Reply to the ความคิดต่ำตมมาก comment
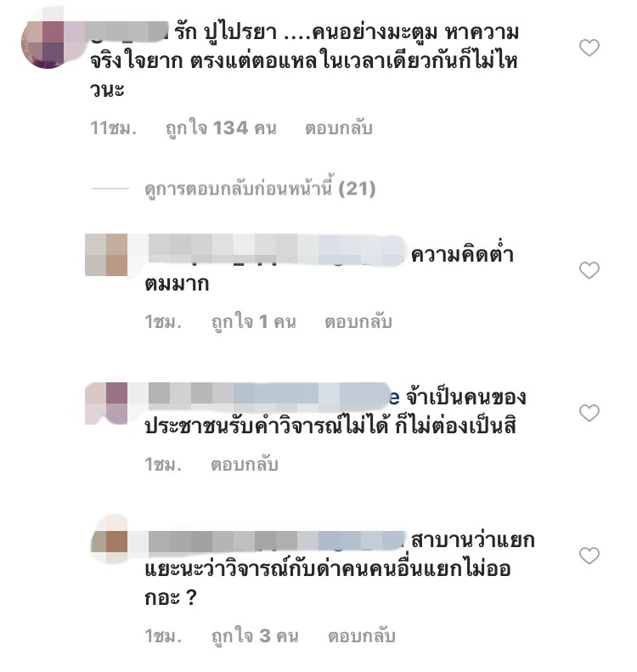Screen dimensions: 637x672 [358, 321]
